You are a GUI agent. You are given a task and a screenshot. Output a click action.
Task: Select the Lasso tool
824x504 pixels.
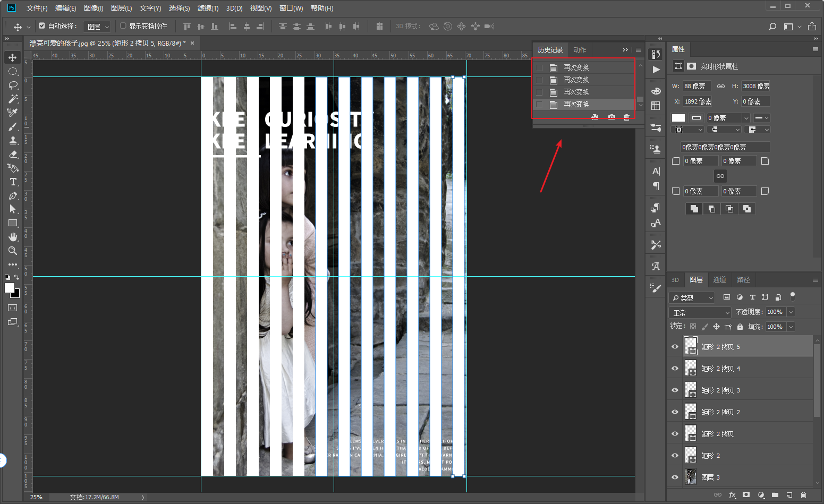click(13, 85)
